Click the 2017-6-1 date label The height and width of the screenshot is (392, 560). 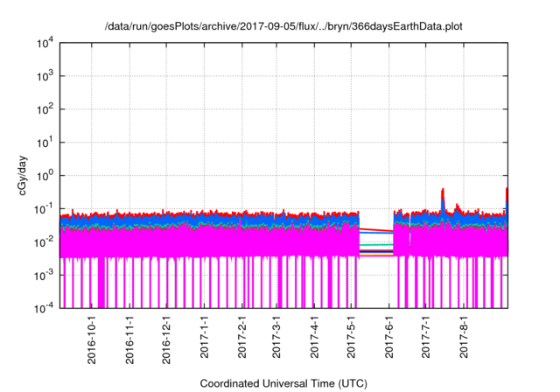[389, 336]
